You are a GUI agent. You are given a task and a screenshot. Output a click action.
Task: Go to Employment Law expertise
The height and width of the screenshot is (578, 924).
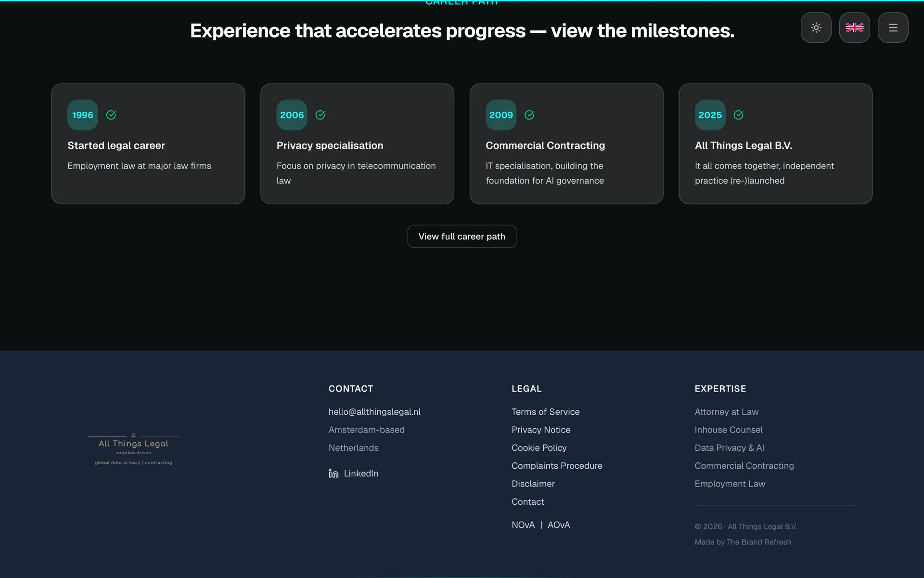(x=730, y=484)
